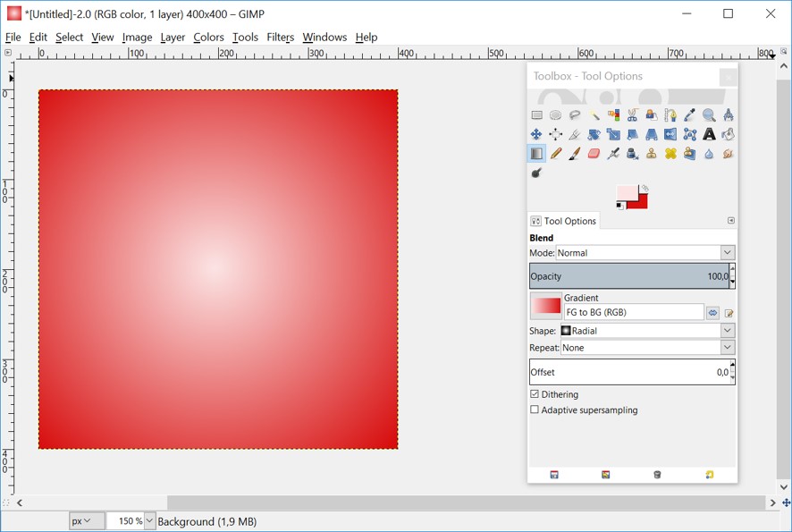This screenshot has height=532, width=792.
Task: Activate the Blur/Sharpen droplet tool
Action: (709, 154)
